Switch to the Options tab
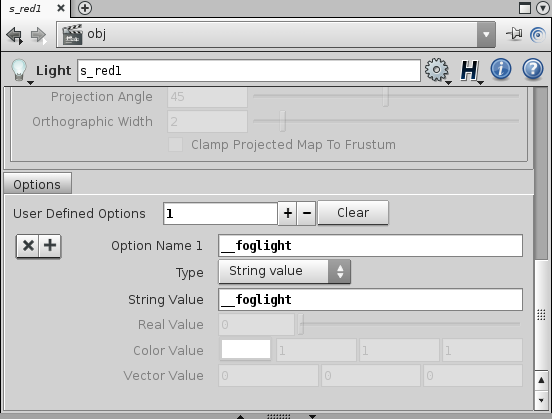This screenshot has height=419, width=552. pos(37,184)
